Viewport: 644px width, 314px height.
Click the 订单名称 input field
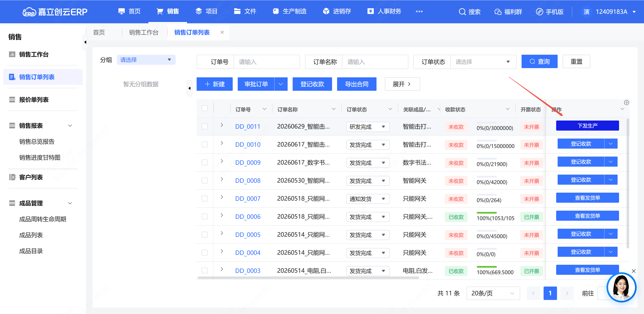tap(375, 62)
